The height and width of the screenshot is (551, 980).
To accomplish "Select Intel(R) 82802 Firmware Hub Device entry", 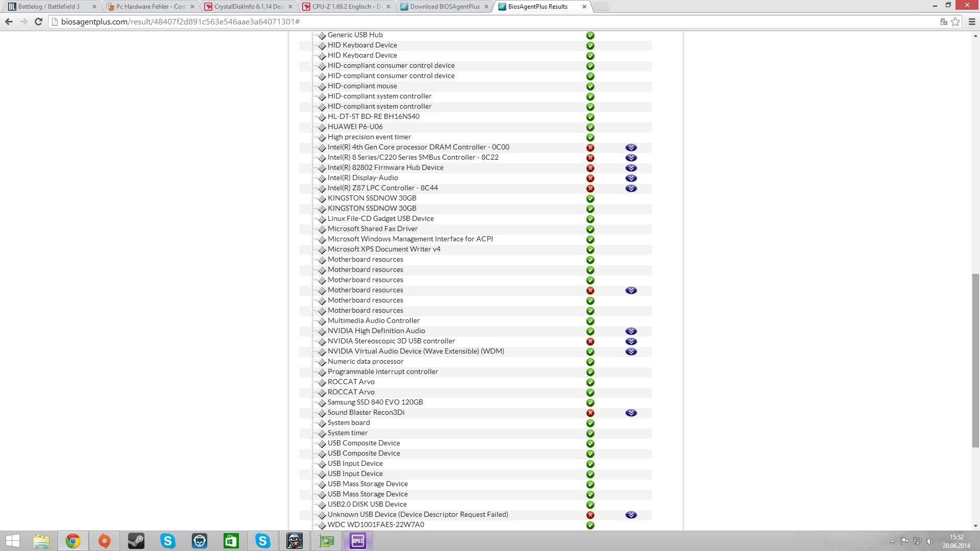I will [x=385, y=167].
